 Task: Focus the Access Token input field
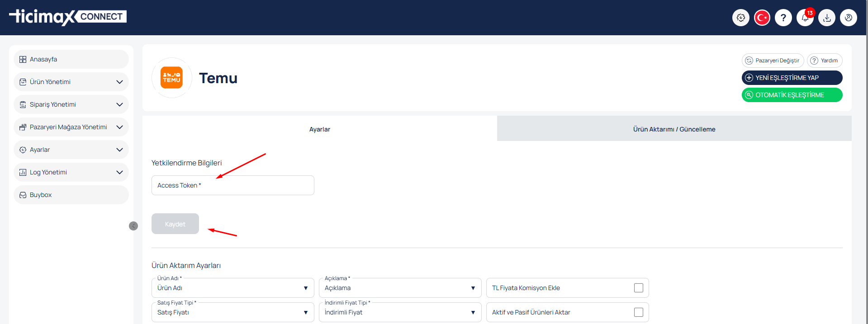coord(232,185)
